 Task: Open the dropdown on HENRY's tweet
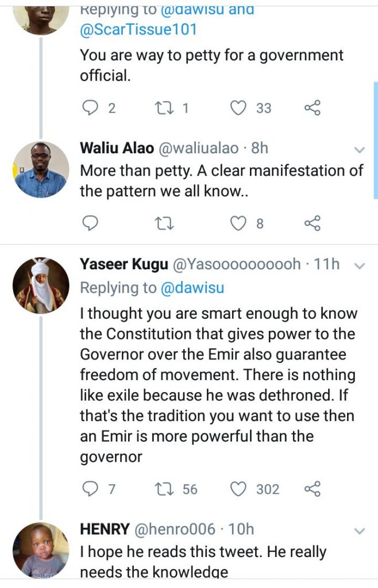tap(360, 531)
